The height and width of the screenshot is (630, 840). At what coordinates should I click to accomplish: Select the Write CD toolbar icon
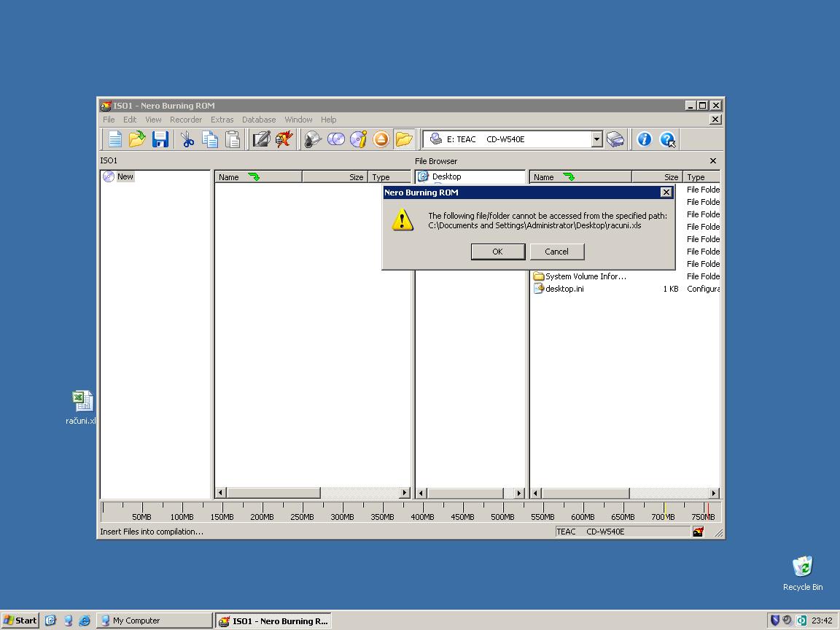pos(312,139)
